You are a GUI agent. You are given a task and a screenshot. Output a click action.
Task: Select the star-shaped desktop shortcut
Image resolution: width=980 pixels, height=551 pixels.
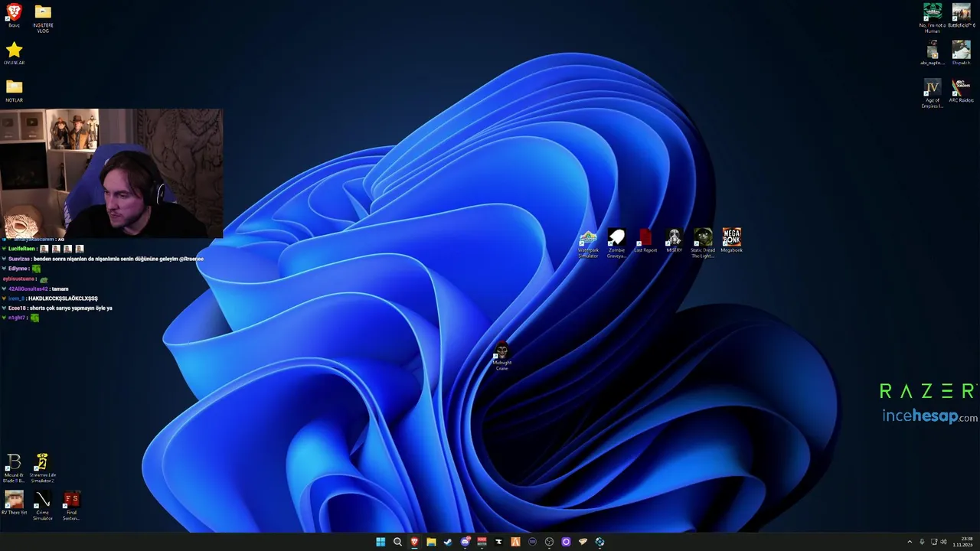(14, 53)
